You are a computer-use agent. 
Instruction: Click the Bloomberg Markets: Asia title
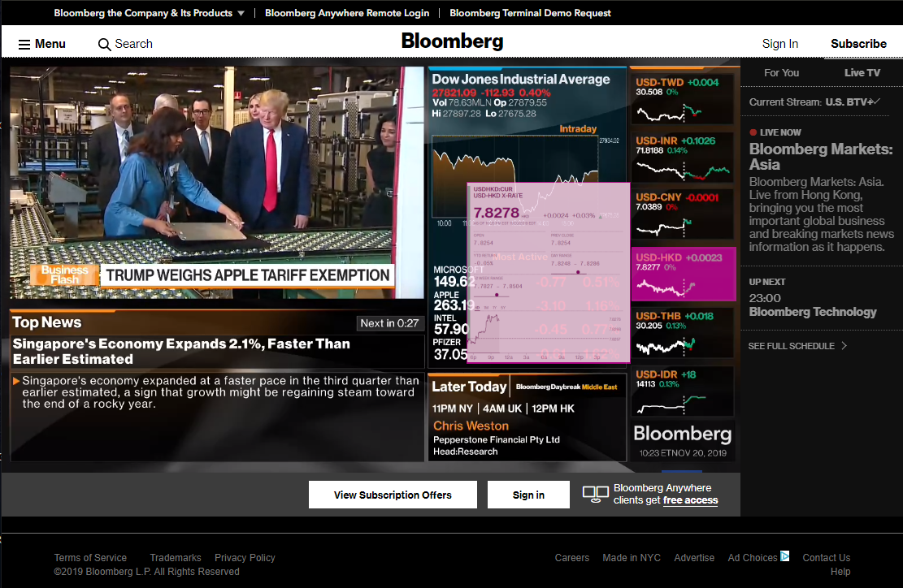(x=821, y=157)
